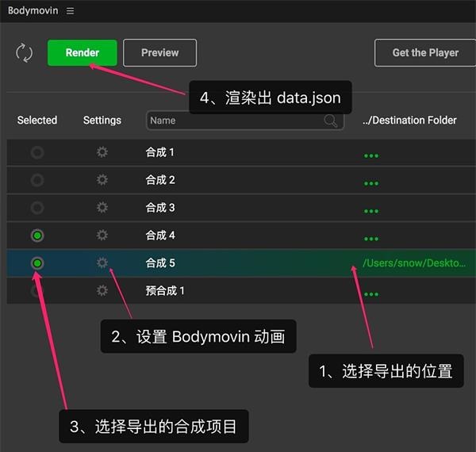Click the 合成 2 composition name
The height and width of the screenshot is (452, 476).
coord(160,180)
